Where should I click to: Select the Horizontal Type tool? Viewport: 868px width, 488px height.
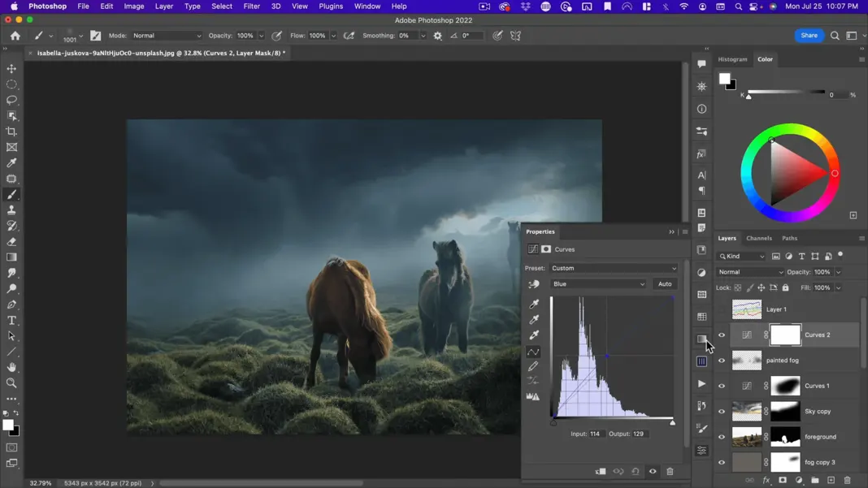pyautogui.click(x=11, y=321)
